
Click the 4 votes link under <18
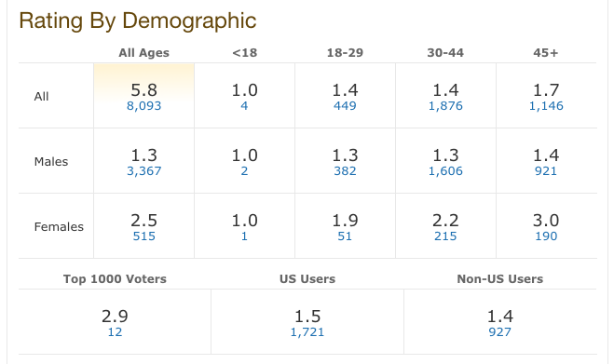click(x=244, y=106)
